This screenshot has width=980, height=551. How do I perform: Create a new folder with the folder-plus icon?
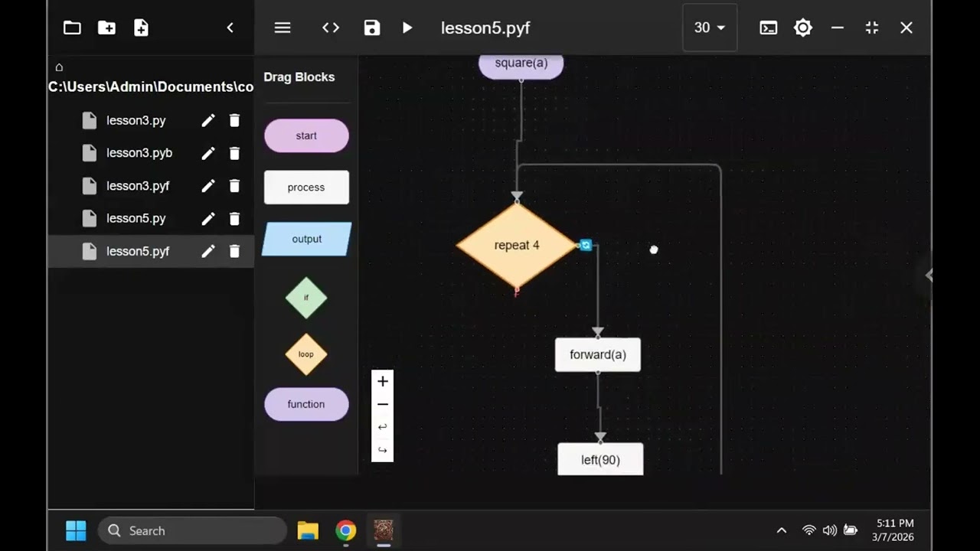106,28
